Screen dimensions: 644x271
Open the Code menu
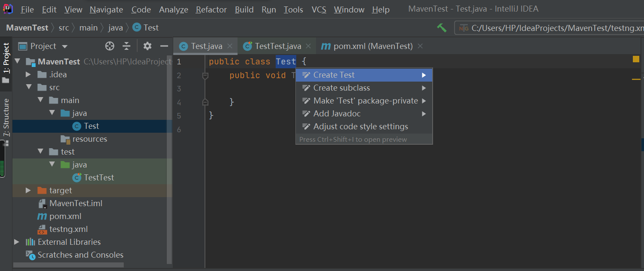pyautogui.click(x=141, y=9)
